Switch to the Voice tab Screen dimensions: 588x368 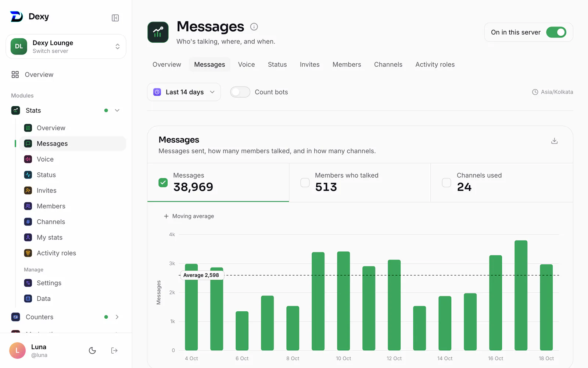[x=246, y=64]
